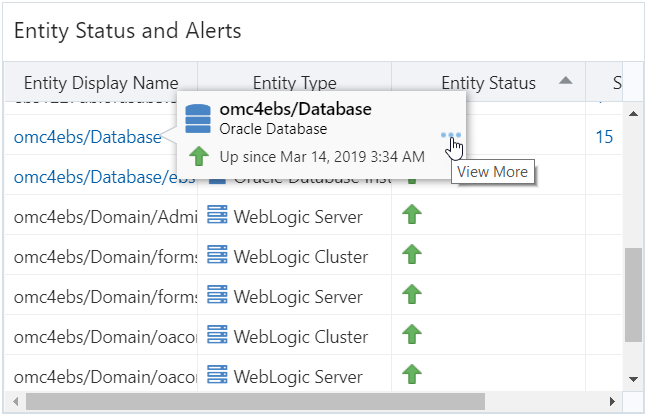Click the vertical scrollbar thumb
The image size is (648, 414).
pos(633,295)
